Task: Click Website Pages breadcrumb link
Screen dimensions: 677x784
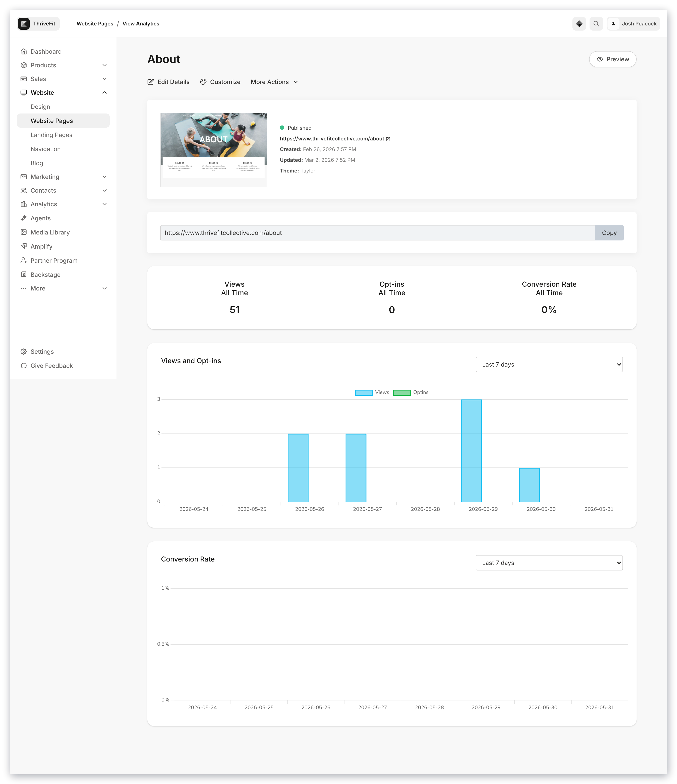Action: point(95,24)
